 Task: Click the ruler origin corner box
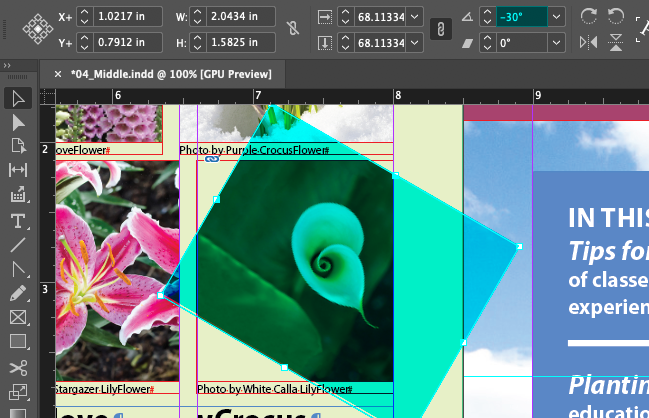click(x=48, y=96)
